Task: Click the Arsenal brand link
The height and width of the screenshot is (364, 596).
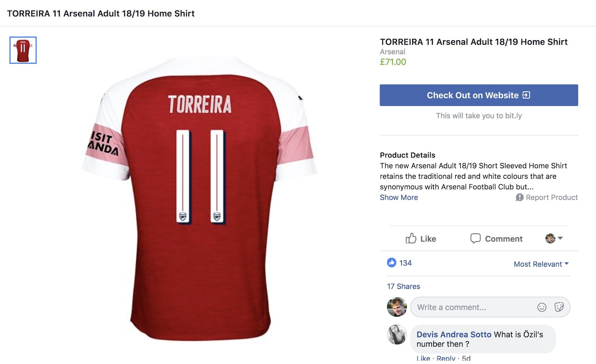Action: point(392,51)
